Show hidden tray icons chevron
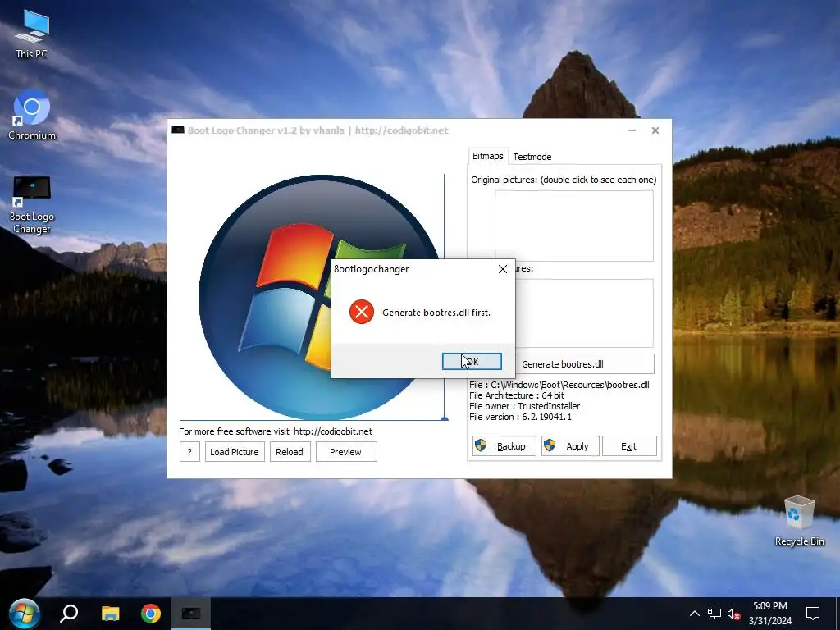The height and width of the screenshot is (630, 840). click(x=694, y=614)
